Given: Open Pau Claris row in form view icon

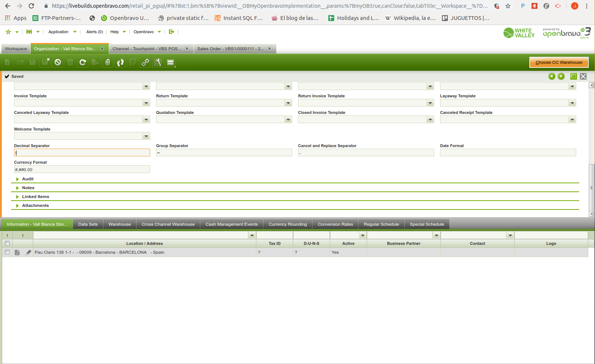Looking at the screenshot, I should click(x=17, y=253).
